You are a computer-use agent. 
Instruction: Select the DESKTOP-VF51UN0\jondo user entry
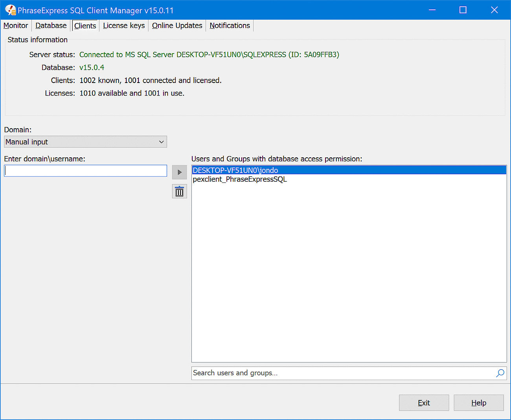349,170
